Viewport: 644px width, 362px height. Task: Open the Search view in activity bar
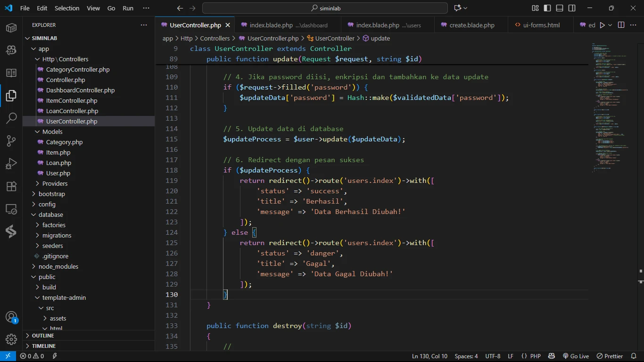coord(11,118)
